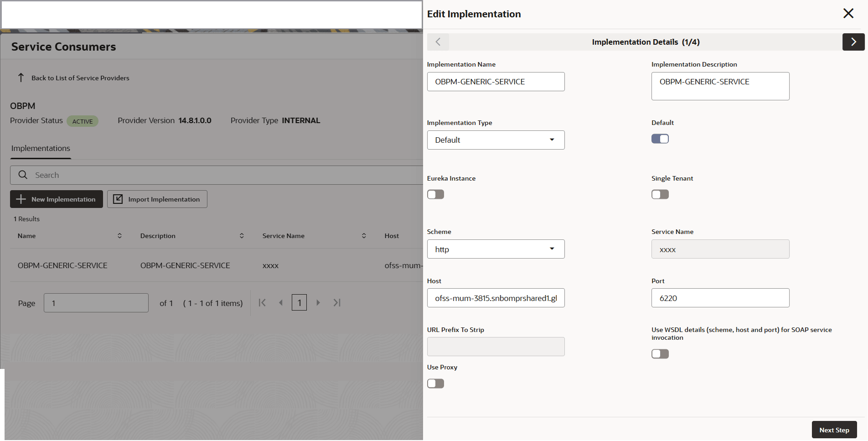Edit the Implementation Name field
The width and height of the screenshot is (868, 441).
point(496,82)
